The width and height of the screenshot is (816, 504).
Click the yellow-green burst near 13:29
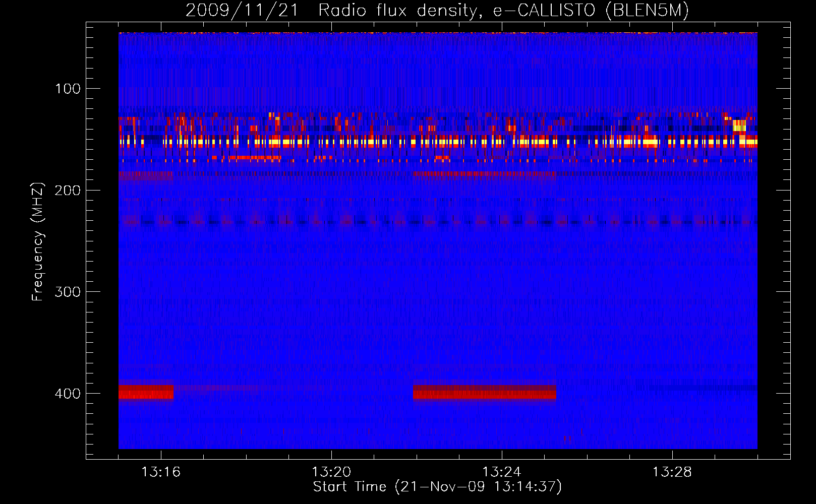739,125
